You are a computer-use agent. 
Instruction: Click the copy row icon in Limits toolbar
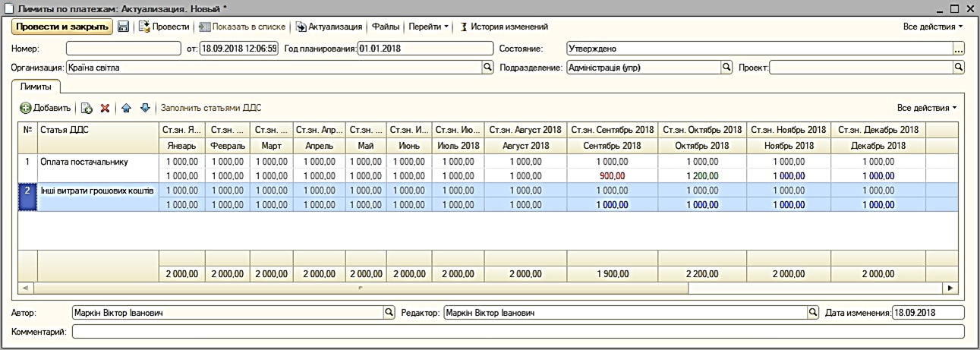(x=87, y=108)
